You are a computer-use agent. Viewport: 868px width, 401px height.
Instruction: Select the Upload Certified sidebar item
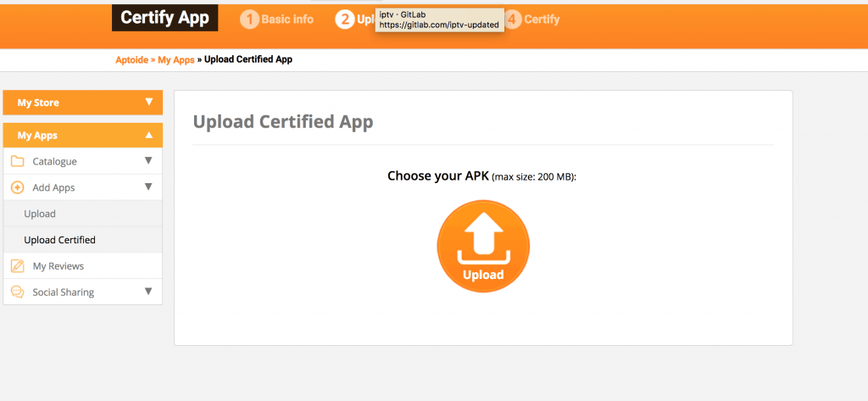click(x=83, y=240)
